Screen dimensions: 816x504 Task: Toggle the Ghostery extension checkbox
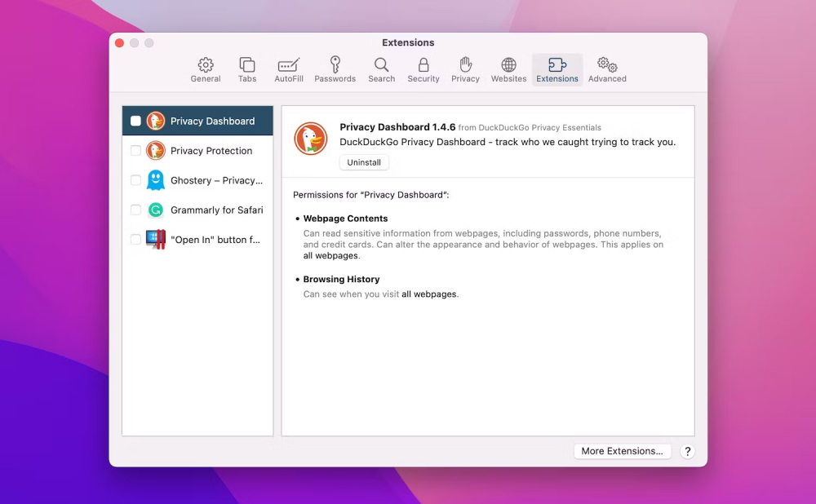(x=135, y=180)
